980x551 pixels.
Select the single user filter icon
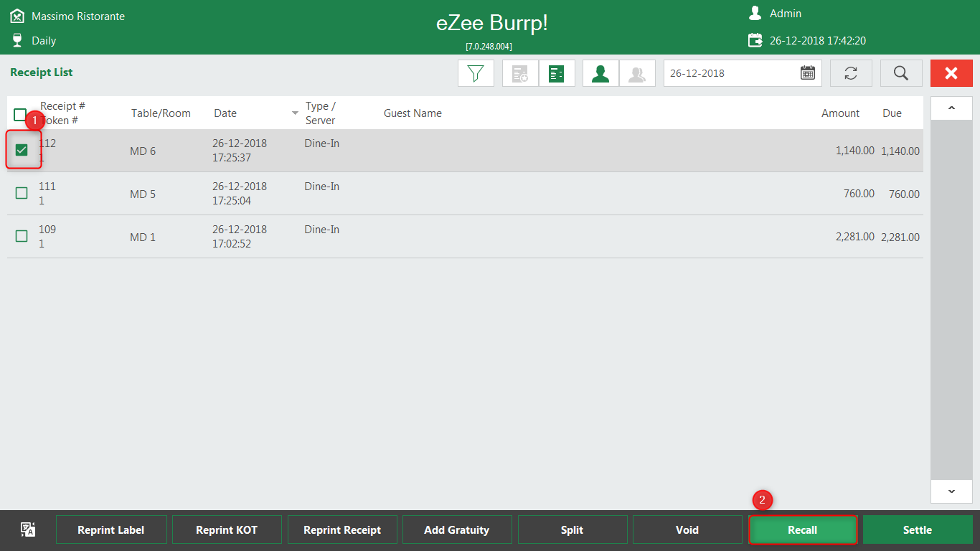600,73
